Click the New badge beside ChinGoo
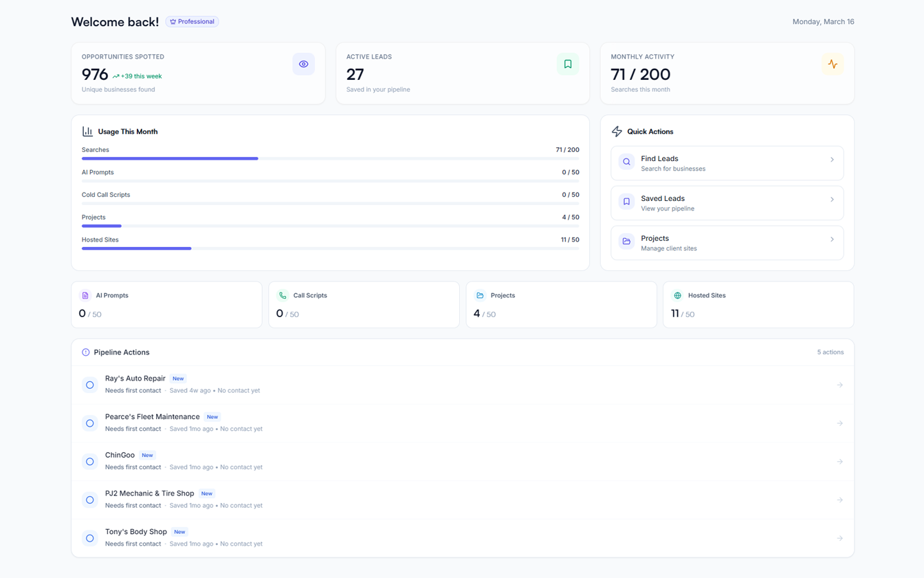924x578 pixels. (147, 456)
